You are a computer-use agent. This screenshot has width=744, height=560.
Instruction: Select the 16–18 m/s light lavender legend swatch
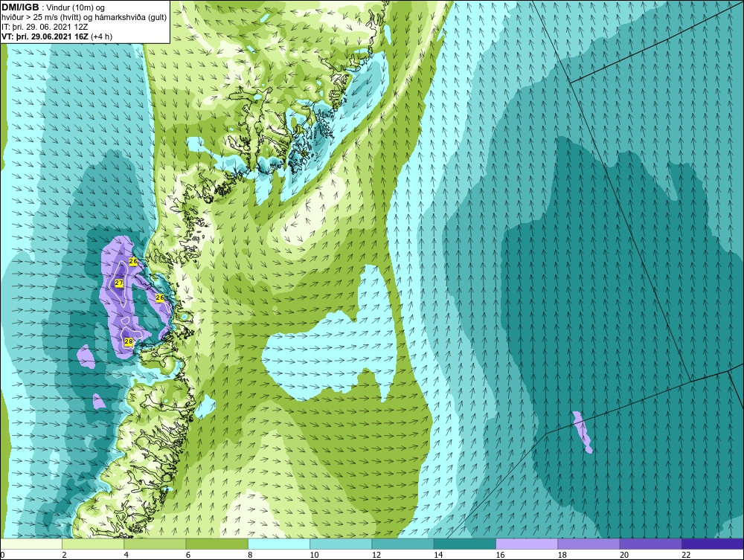pos(527,544)
